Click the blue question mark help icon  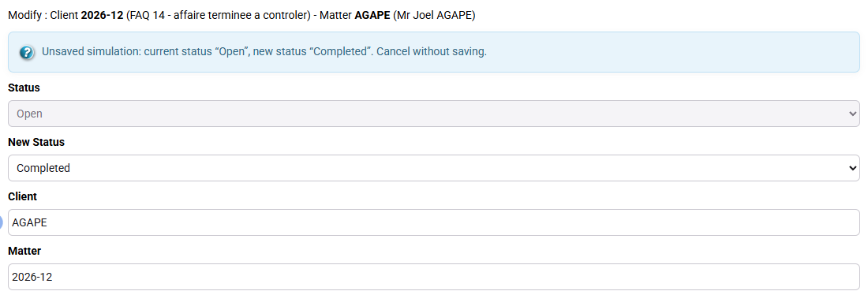[x=27, y=53]
